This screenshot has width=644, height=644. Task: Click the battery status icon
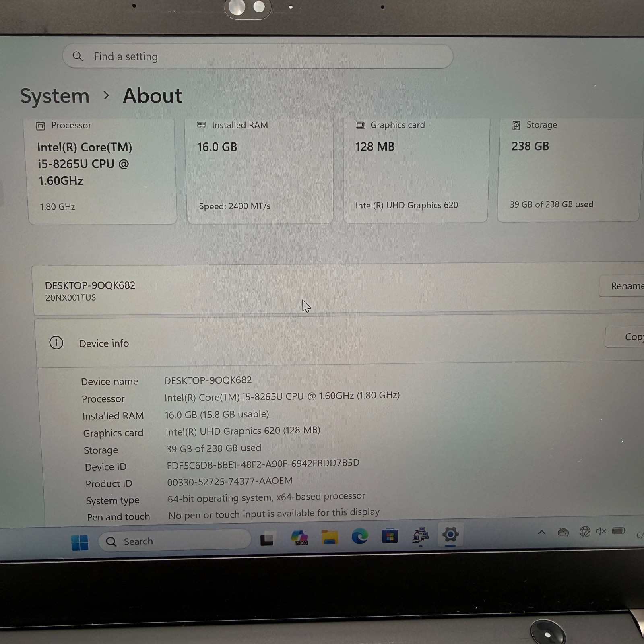619,531
